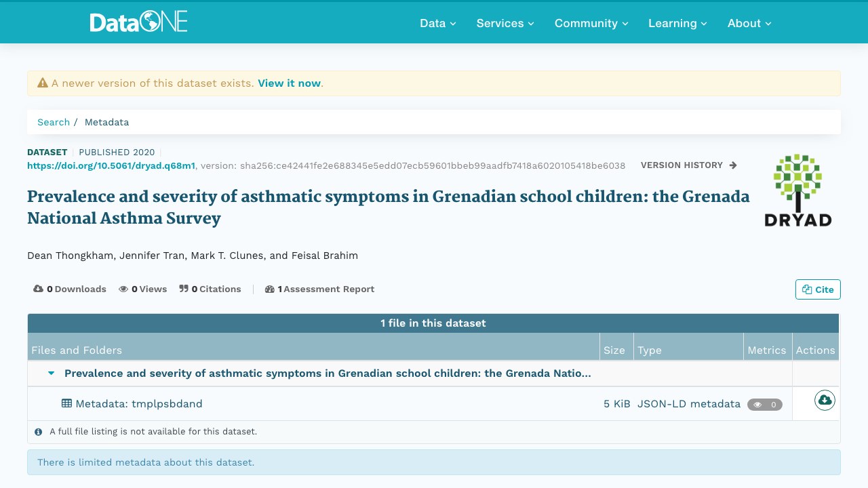
Task: Click the Cite button
Action: (818, 289)
